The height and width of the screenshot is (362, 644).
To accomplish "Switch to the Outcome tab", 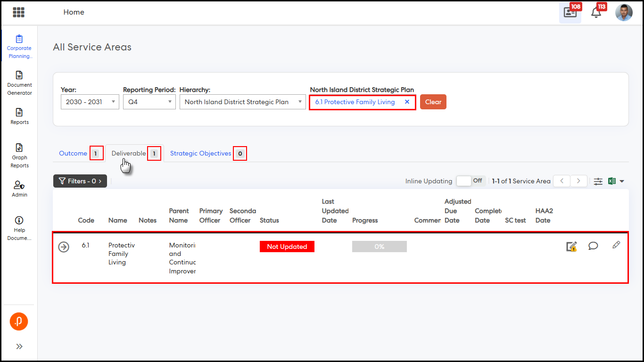I will [73, 153].
